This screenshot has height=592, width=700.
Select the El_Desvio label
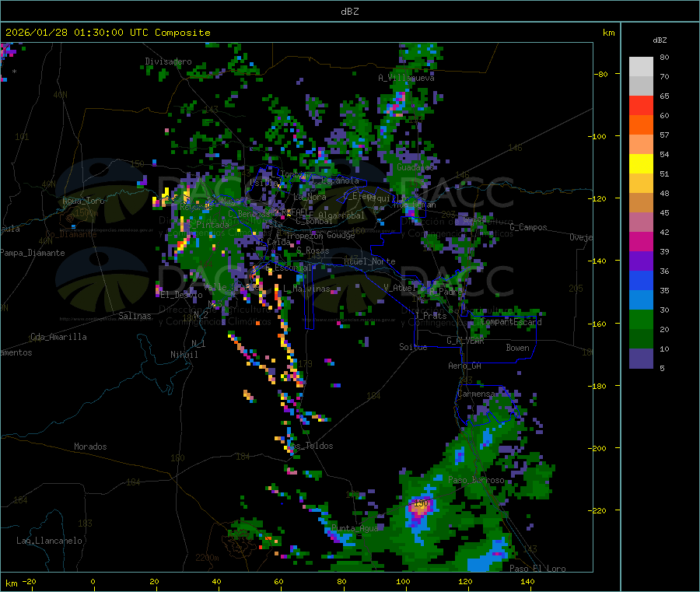[x=181, y=295]
